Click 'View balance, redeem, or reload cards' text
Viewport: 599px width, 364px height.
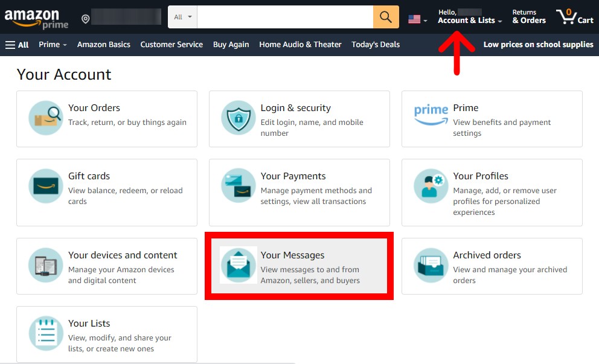tap(126, 196)
